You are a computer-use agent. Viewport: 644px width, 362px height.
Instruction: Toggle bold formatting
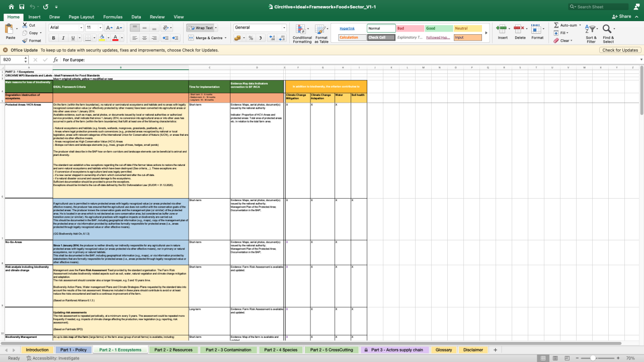pos(53,38)
